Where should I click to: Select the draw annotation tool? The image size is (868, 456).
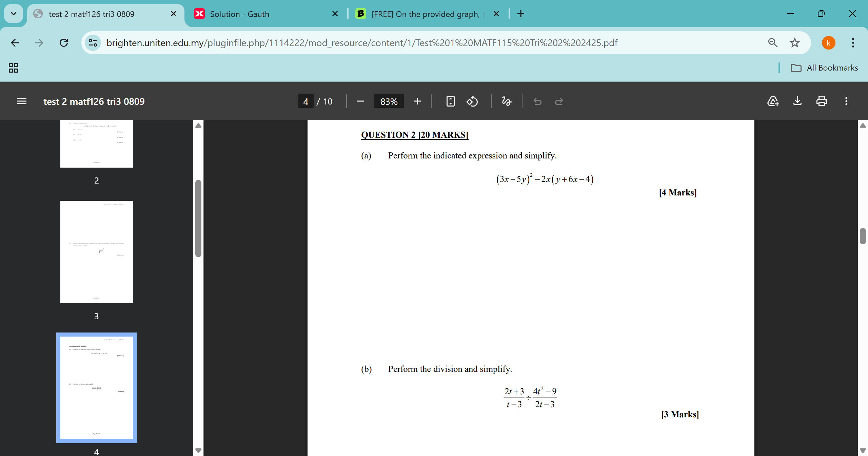507,101
